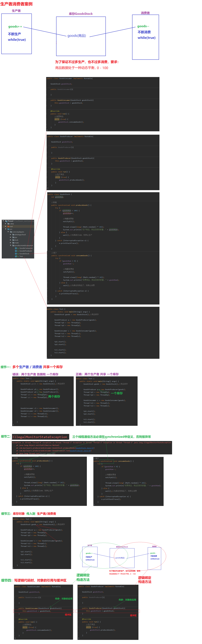Expand the drivingschool package
Viewport: 202px width, 644px height.
(x=10, y=235)
